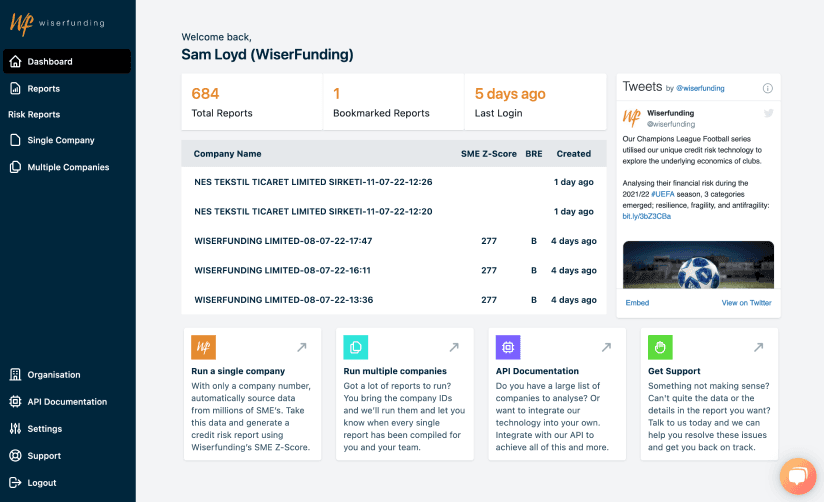Click the Company Name column header
This screenshot has height=502, width=824.
tap(227, 153)
